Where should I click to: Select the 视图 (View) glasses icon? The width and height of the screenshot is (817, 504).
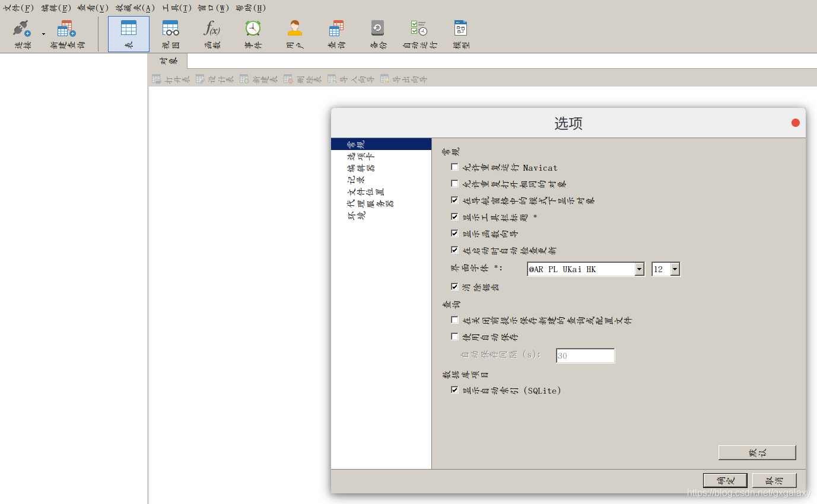pyautogui.click(x=170, y=28)
